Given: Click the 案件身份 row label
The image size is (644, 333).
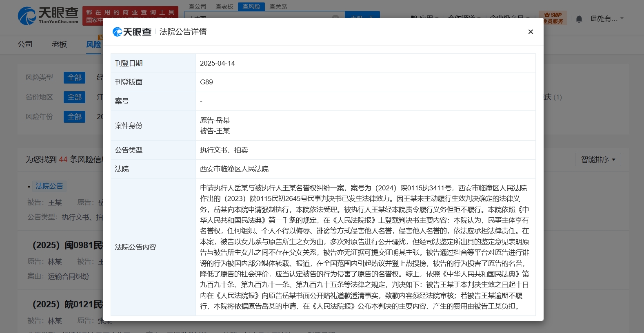Looking at the screenshot, I should point(129,126).
